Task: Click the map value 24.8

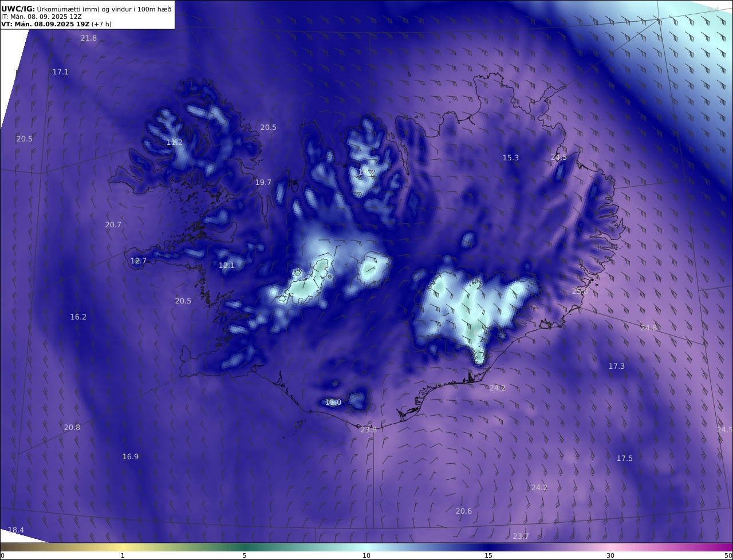Action: [x=649, y=328]
